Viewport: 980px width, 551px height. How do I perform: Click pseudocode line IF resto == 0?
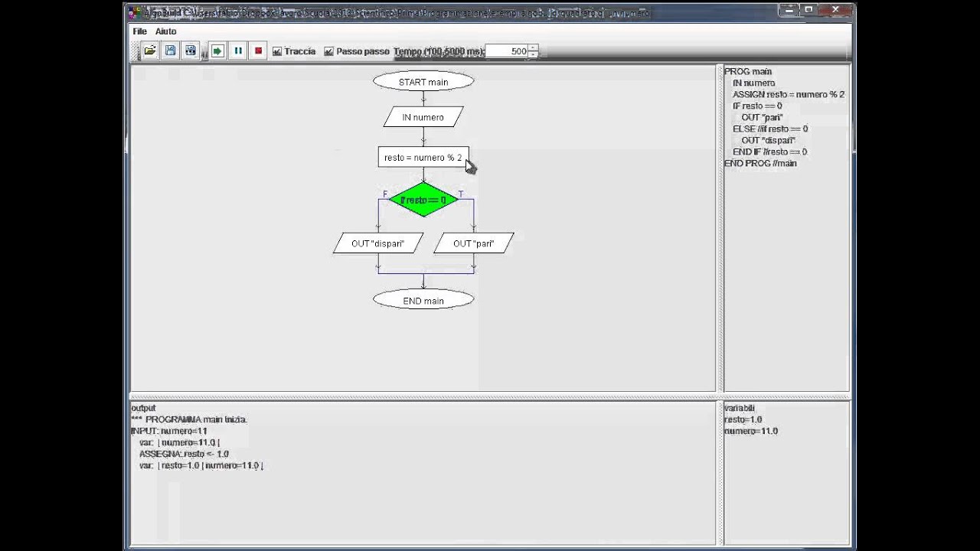point(757,106)
